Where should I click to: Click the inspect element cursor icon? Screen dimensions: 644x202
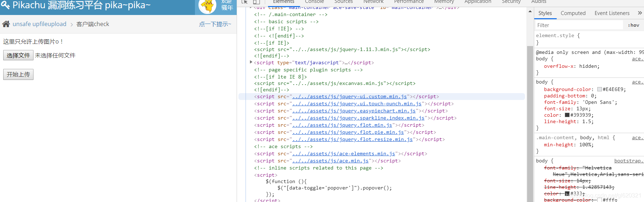click(x=244, y=2)
